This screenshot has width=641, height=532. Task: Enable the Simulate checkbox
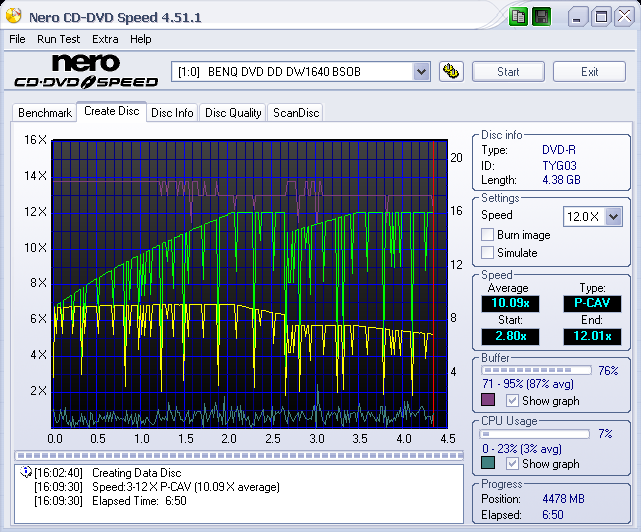click(488, 253)
